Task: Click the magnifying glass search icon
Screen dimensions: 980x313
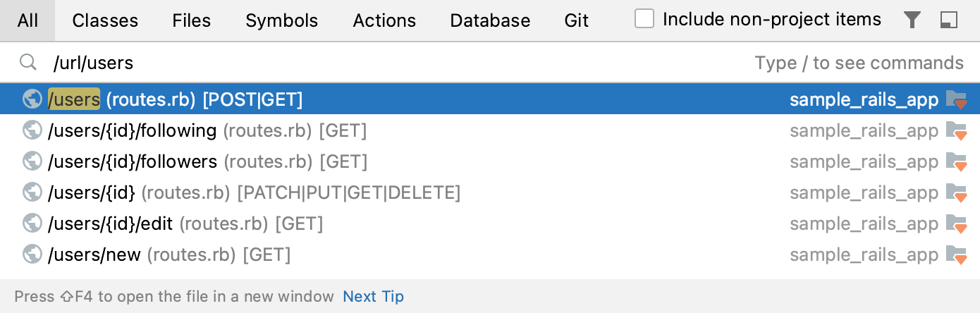Action: (x=28, y=63)
